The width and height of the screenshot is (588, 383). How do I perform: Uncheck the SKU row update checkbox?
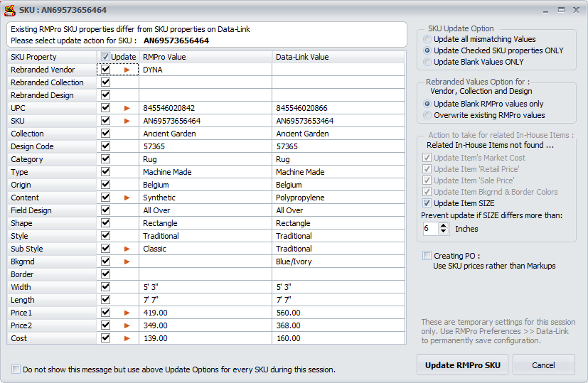click(105, 121)
